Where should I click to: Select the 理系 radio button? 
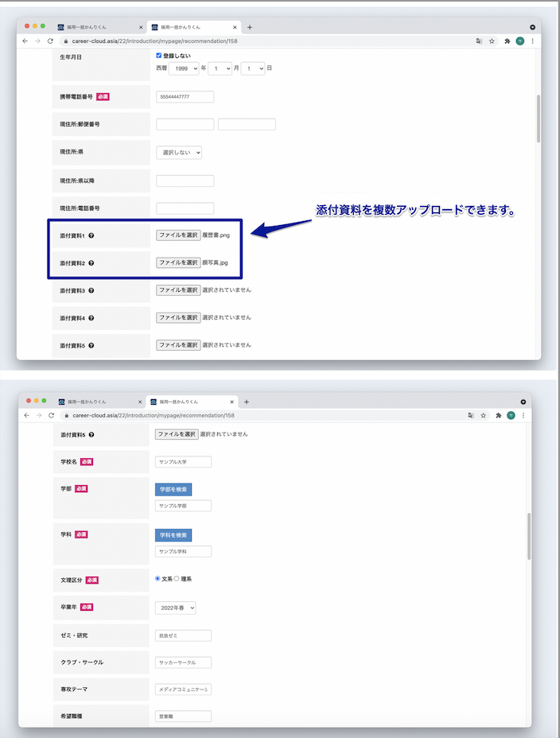tap(177, 579)
